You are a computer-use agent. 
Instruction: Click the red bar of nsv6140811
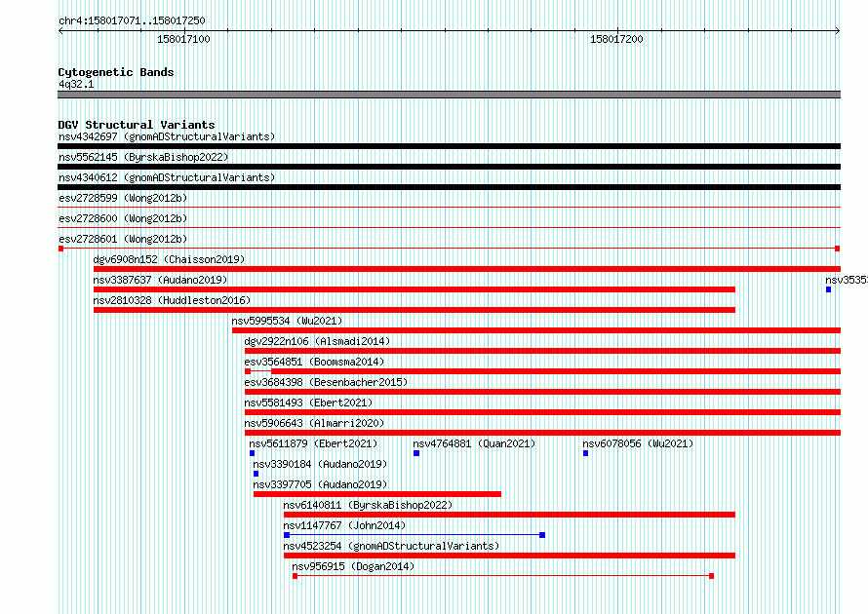pos(509,515)
